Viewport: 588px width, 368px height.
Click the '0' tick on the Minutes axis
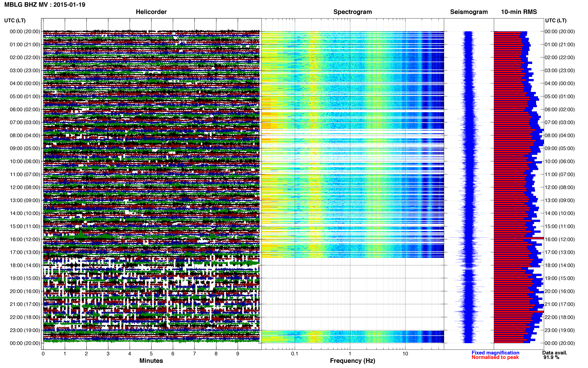point(43,354)
